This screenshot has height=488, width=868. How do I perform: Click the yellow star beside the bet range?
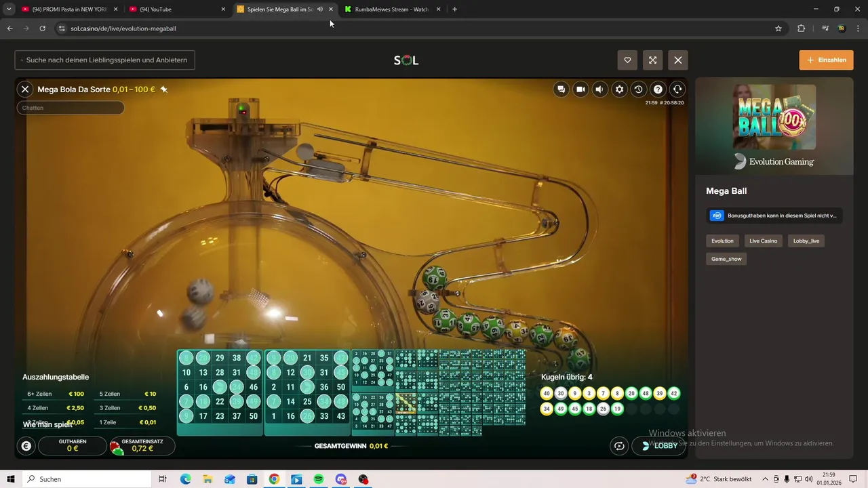(x=163, y=89)
